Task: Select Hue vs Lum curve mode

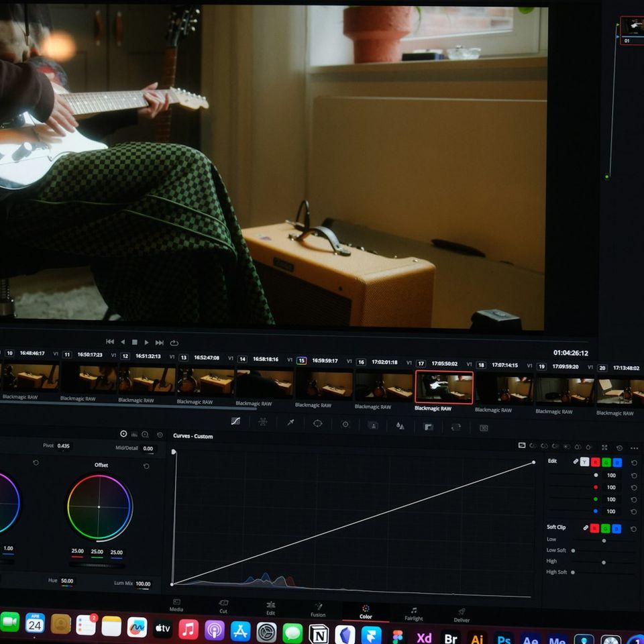Action: coord(555,446)
